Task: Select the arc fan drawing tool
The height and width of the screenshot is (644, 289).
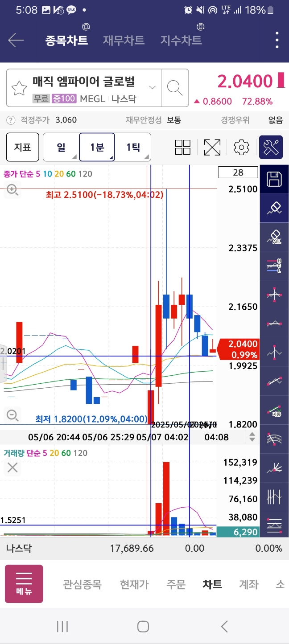Action: 274,439
